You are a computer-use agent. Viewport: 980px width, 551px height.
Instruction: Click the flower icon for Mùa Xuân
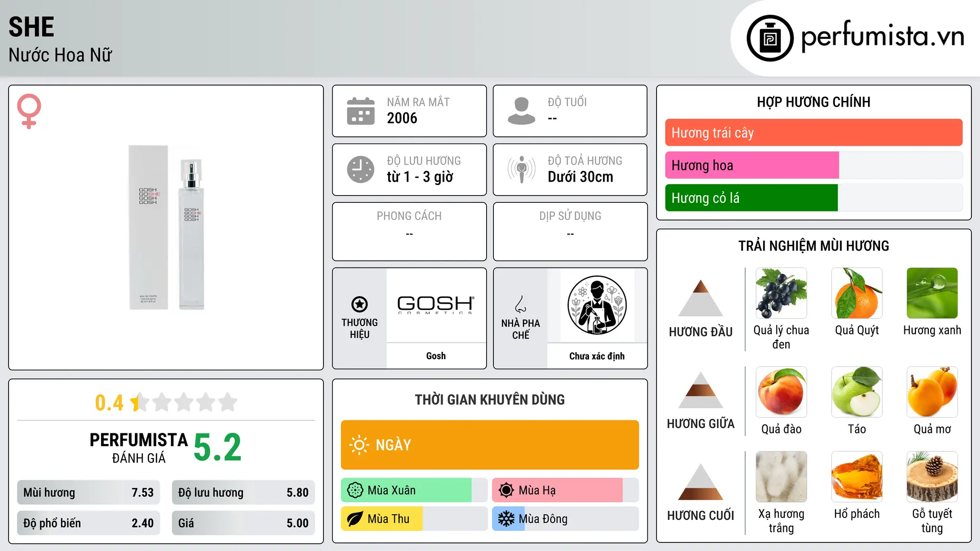[x=355, y=490]
